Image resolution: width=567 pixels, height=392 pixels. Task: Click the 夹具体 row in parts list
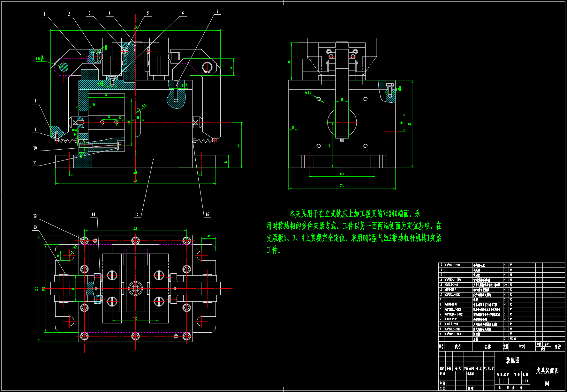[x=477, y=270]
